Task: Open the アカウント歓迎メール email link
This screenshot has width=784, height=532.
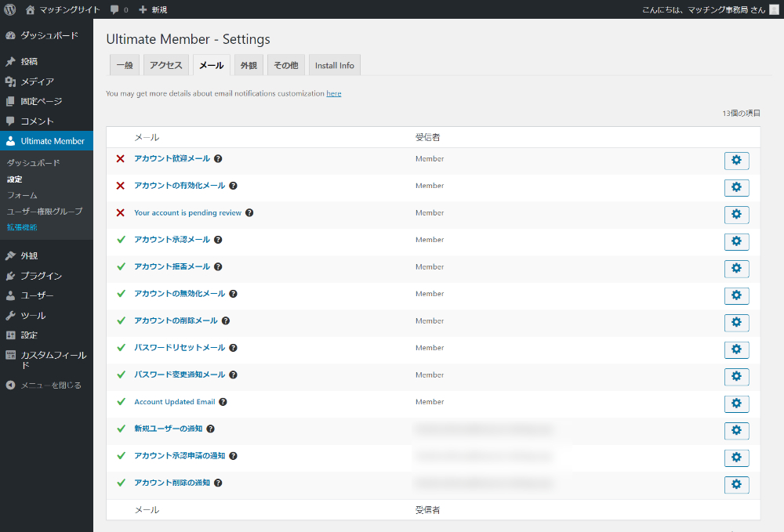Action: (x=172, y=159)
